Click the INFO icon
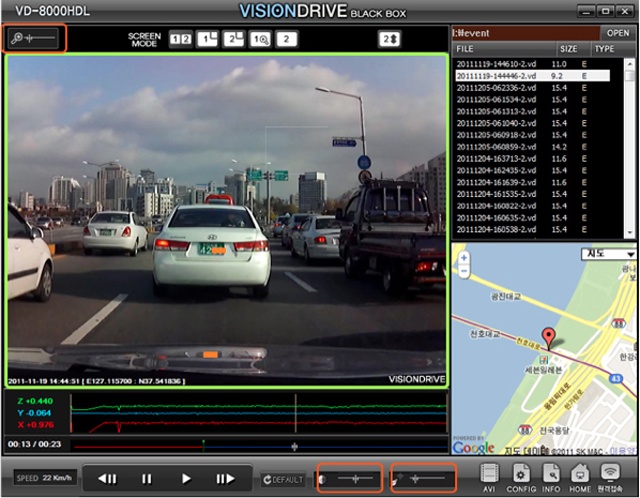640x498 pixels. 551,474
